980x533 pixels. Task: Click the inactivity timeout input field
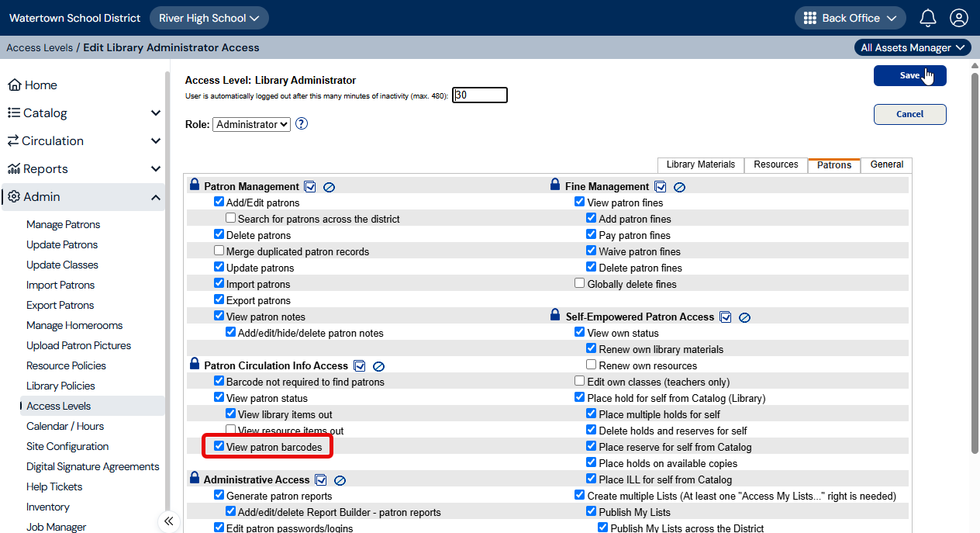click(x=481, y=95)
